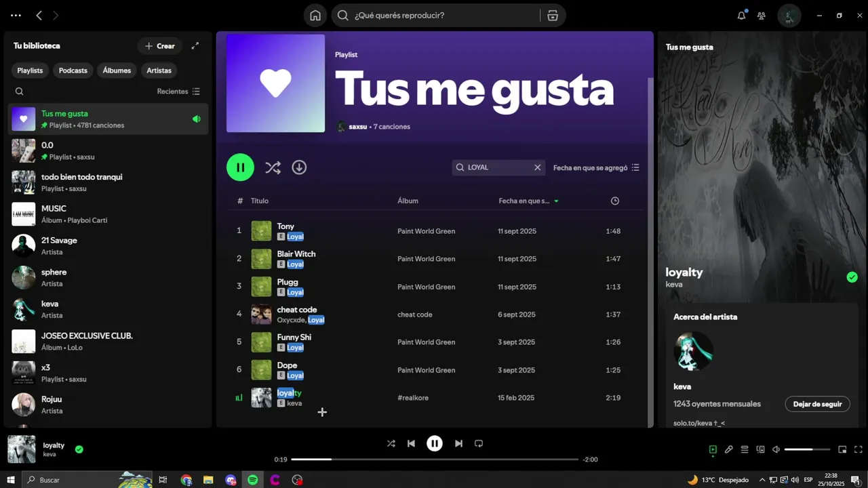Click Dejar de seguir button
The height and width of the screenshot is (488, 868).
click(818, 404)
